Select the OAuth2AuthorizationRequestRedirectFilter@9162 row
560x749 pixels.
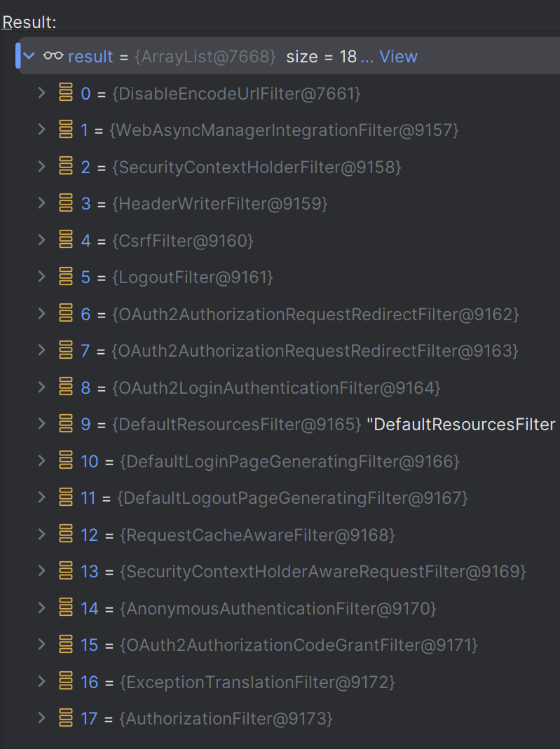[315, 315]
